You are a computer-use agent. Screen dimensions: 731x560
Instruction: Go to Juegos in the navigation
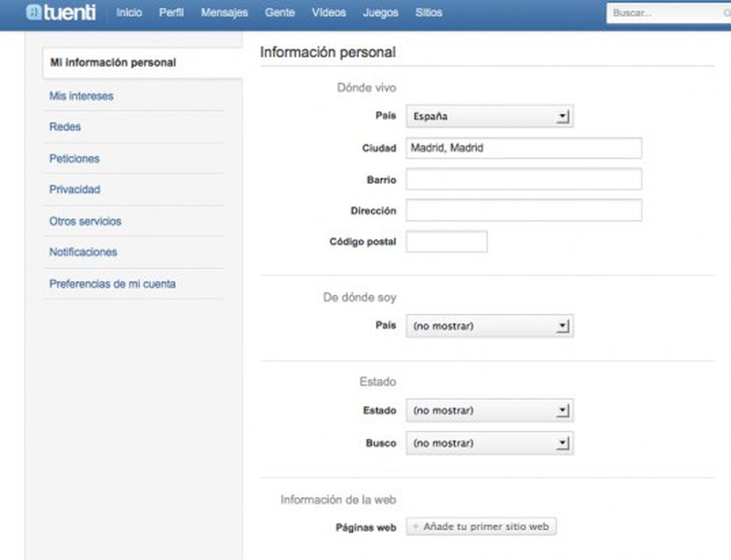click(x=380, y=13)
